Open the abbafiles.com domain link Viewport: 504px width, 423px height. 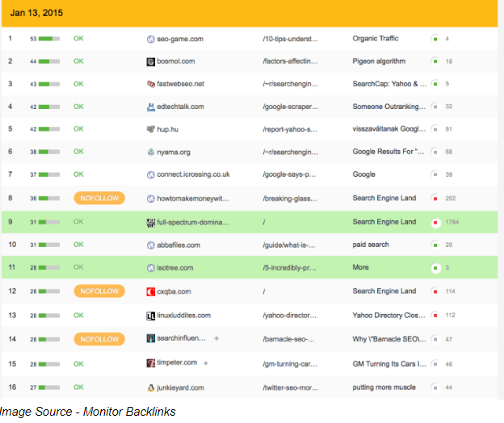pyautogui.click(x=178, y=245)
